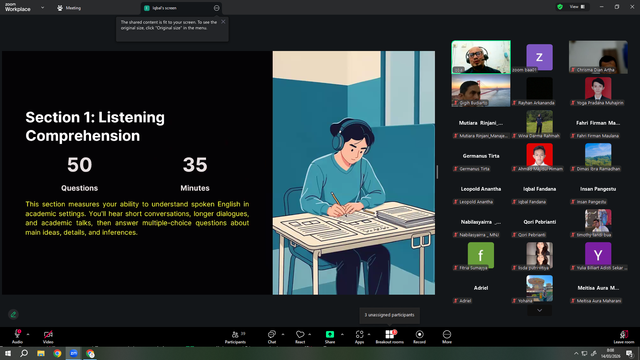640x360 pixels.
Task: Select Yohana participant tile
Action: tap(539, 289)
